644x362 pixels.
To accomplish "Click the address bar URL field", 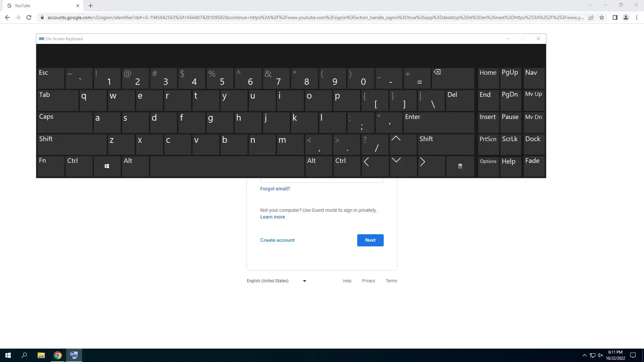I will coord(315,17).
